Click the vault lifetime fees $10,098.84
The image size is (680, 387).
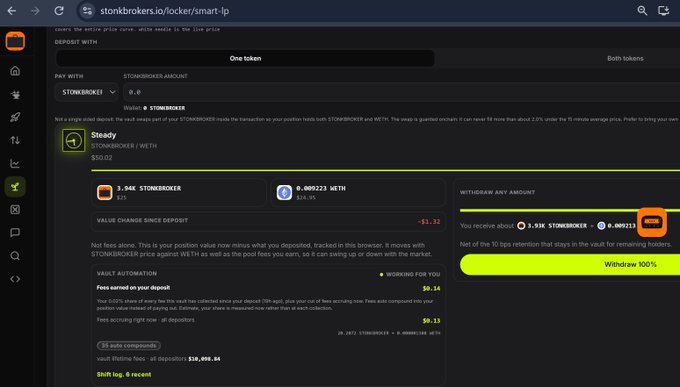click(204, 359)
